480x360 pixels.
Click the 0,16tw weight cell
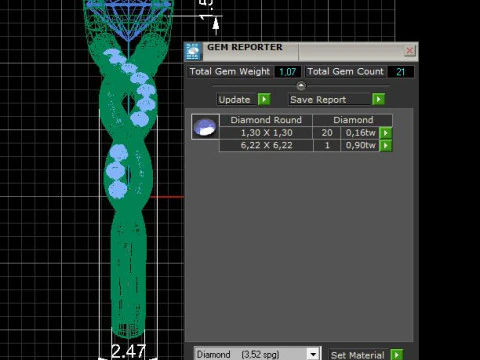(360, 133)
